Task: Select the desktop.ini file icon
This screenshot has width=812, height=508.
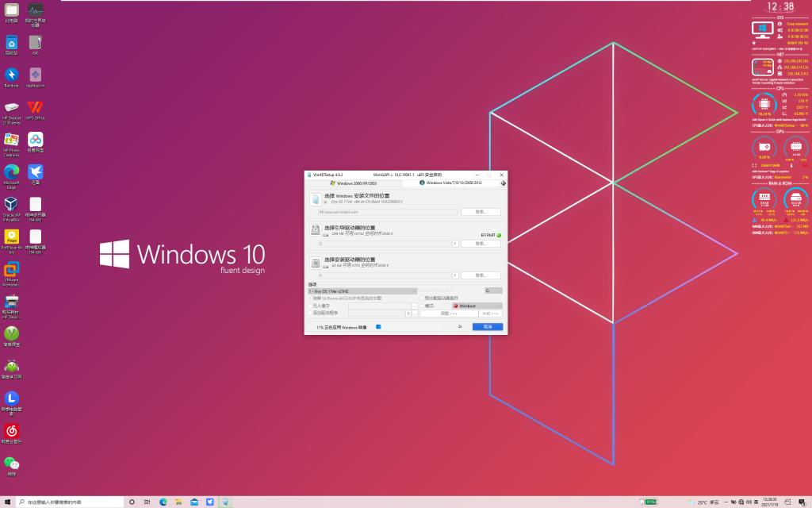Action: tap(35, 77)
